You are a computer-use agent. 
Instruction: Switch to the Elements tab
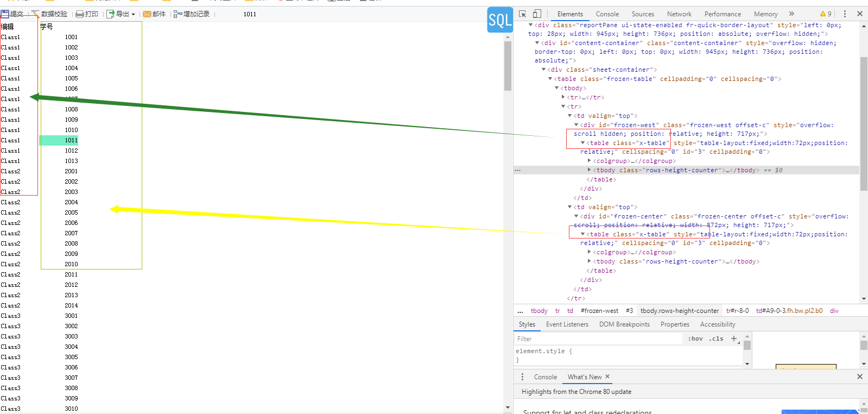coord(570,14)
